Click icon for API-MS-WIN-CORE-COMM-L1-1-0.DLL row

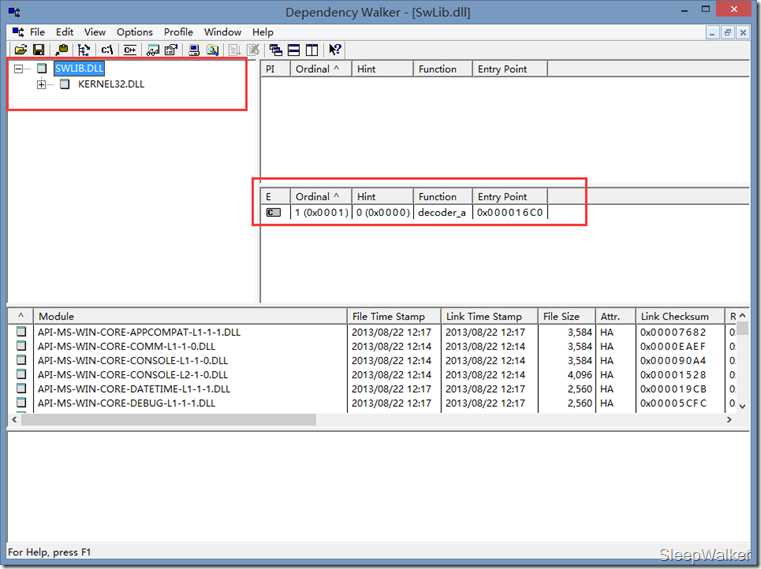pyautogui.click(x=21, y=346)
